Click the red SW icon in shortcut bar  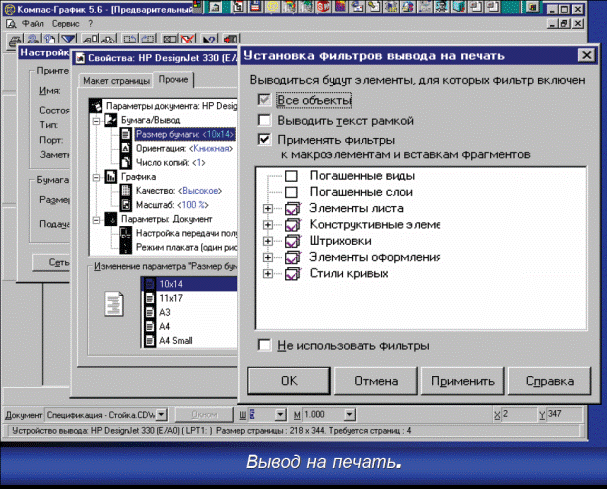[323, 6]
